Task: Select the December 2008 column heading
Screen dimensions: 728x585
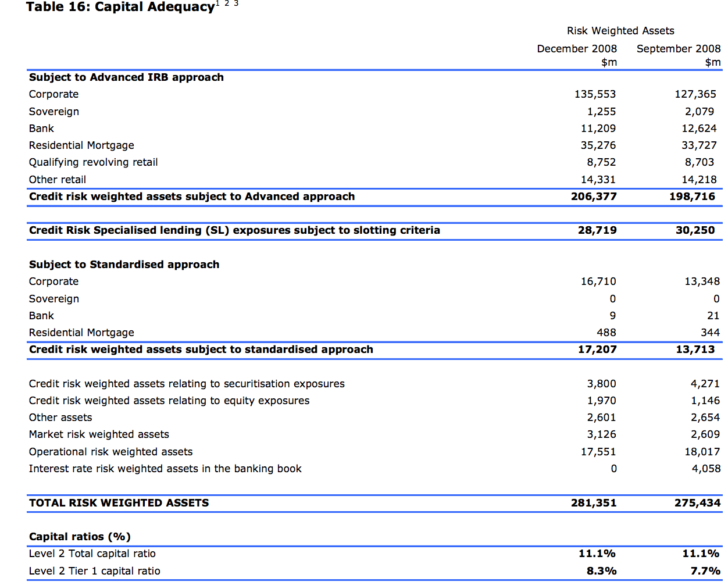Action: [577, 49]
